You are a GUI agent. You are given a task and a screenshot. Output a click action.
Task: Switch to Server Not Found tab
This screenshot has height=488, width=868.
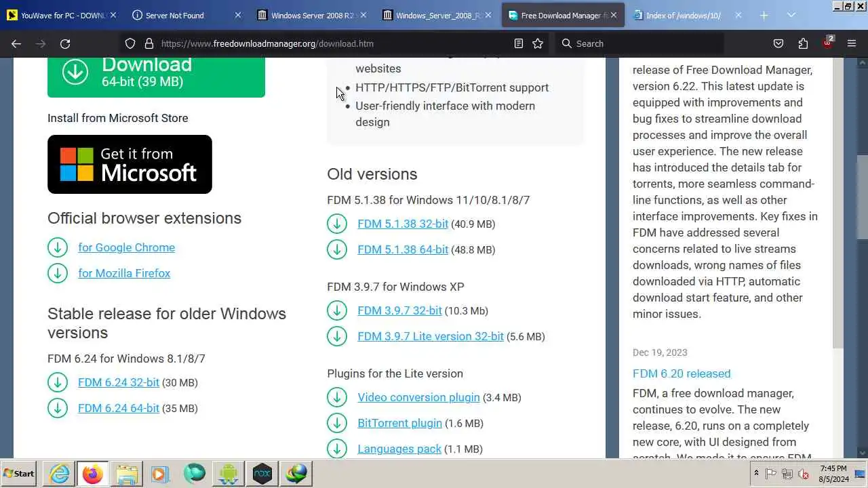click(186, 15)
